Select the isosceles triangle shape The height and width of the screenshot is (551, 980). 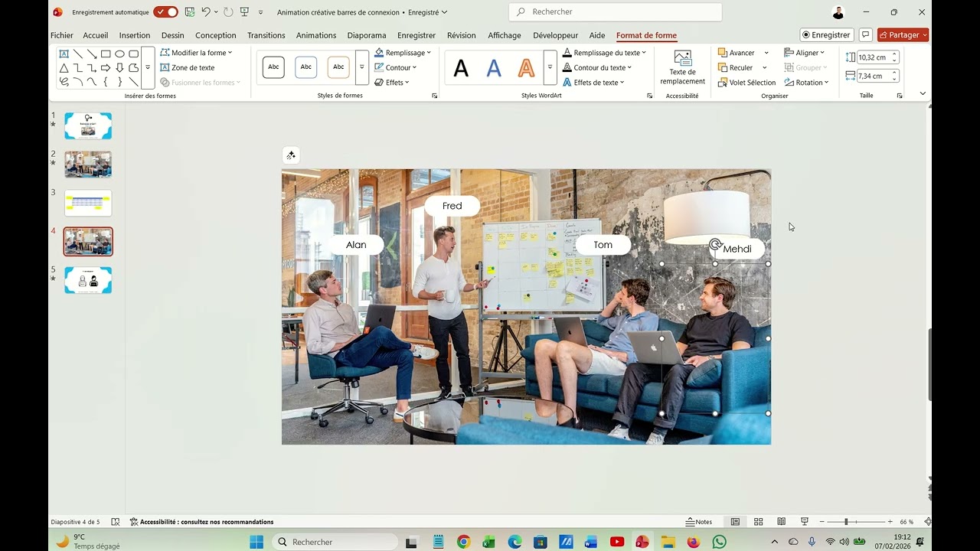(x=64, y=67)
